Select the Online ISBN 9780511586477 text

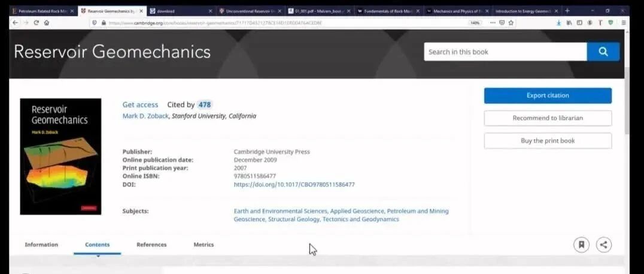pyautogui.click(x=254, y=176)
